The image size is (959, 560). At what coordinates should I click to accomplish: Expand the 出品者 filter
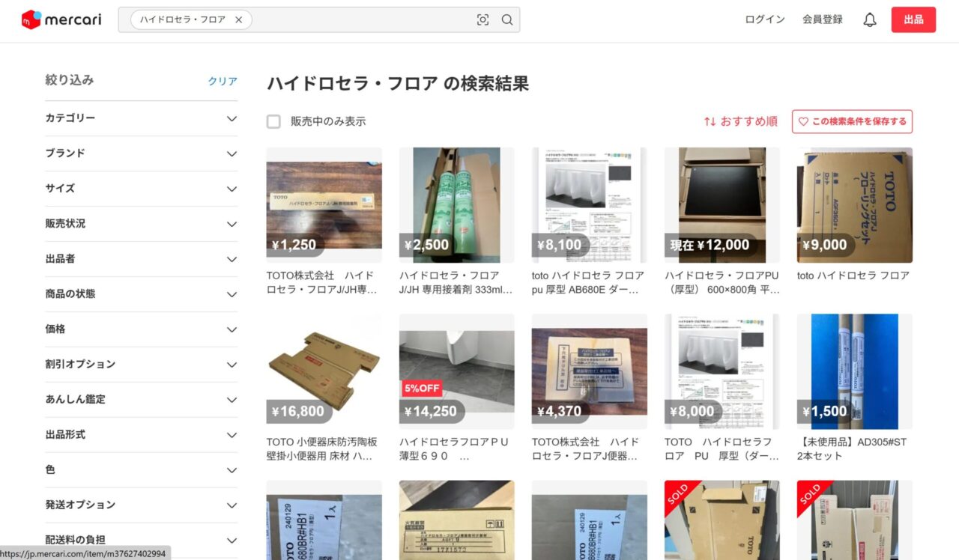pos(141,259)
